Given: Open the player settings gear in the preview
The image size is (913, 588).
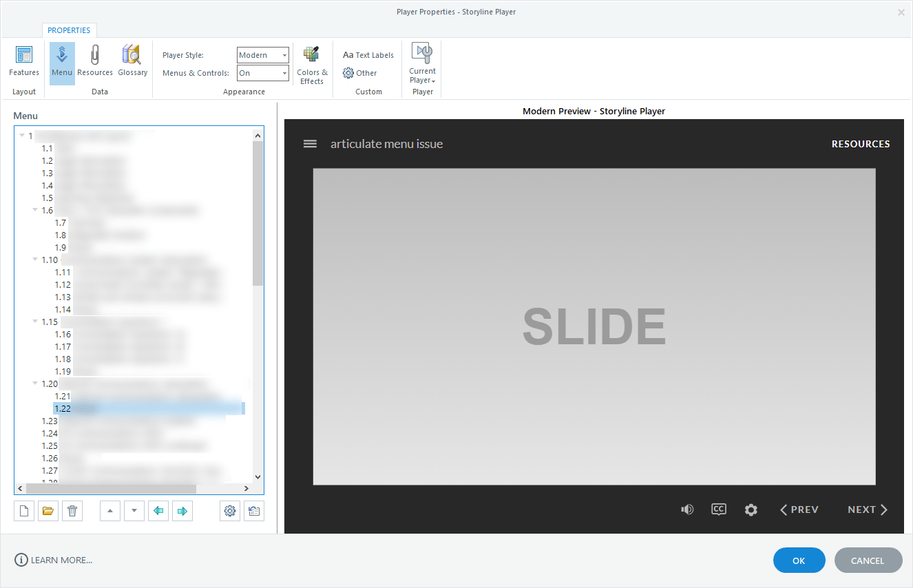Looking at the screenshot, I should pos(751,510).
